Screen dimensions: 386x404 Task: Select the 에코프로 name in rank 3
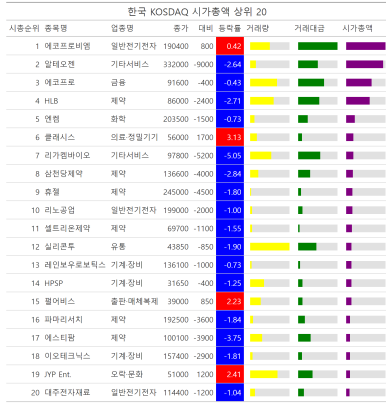click(x=60, y=82)
